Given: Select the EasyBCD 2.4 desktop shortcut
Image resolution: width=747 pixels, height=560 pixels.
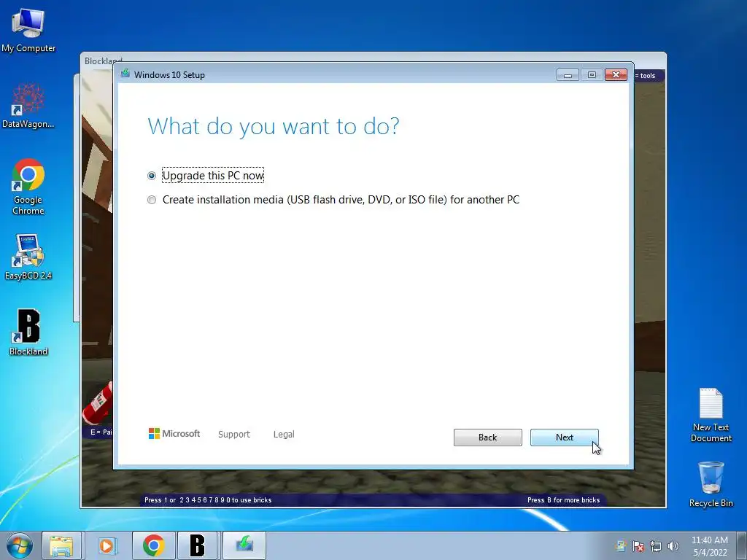Looking at the screenshot, I should coord(28,257).
